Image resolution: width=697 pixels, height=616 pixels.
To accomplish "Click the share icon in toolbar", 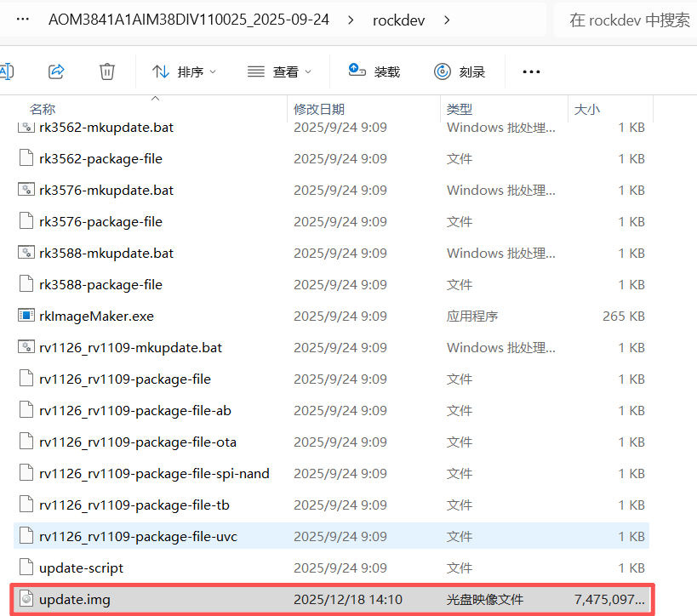I will (x=57, y=71).
